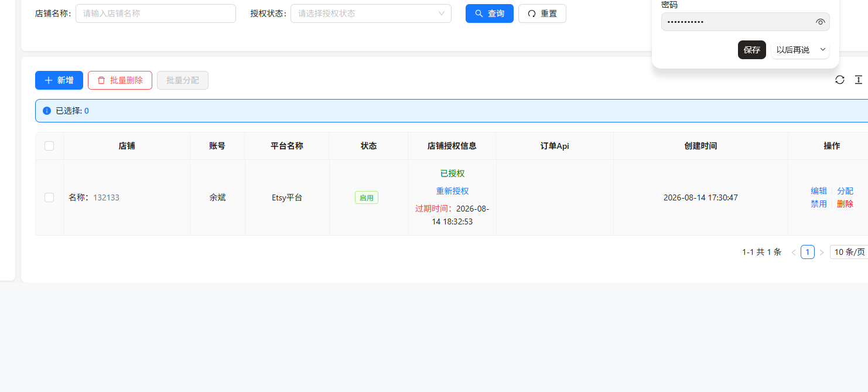868x392 pixels.
Task: Click the 已授权 status text
Action: click(453, 173)
